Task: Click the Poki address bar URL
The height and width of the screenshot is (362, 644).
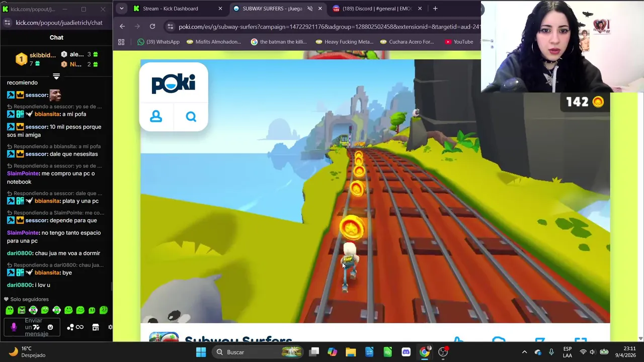Action: point(330,27)
